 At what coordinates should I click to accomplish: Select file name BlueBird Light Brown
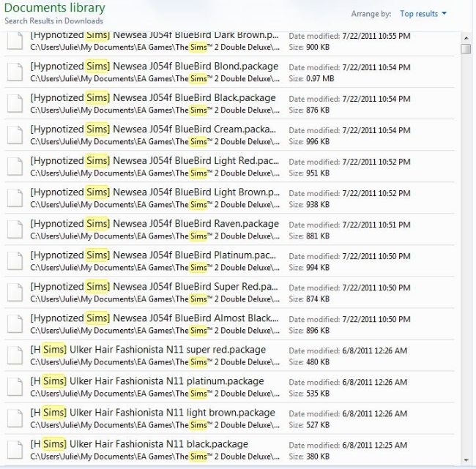tap(155, 192)
